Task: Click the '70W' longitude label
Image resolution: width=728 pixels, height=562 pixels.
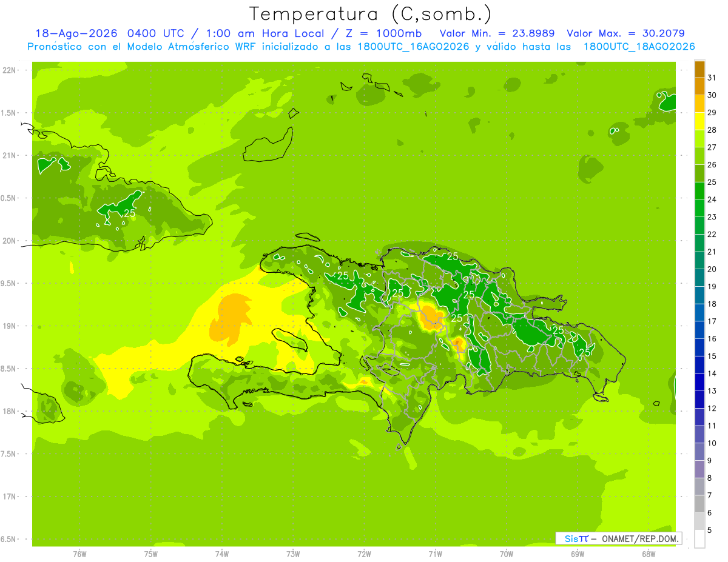Action: 507,554
